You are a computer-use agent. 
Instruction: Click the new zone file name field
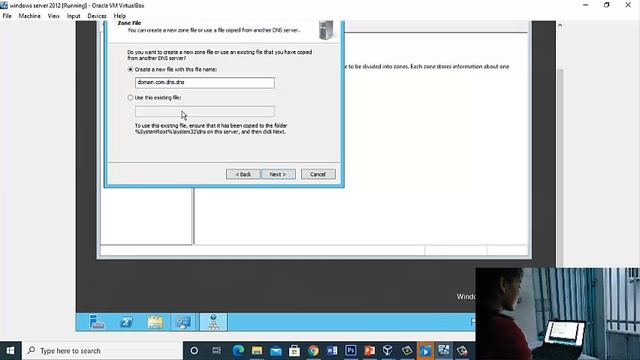(205, 82)
